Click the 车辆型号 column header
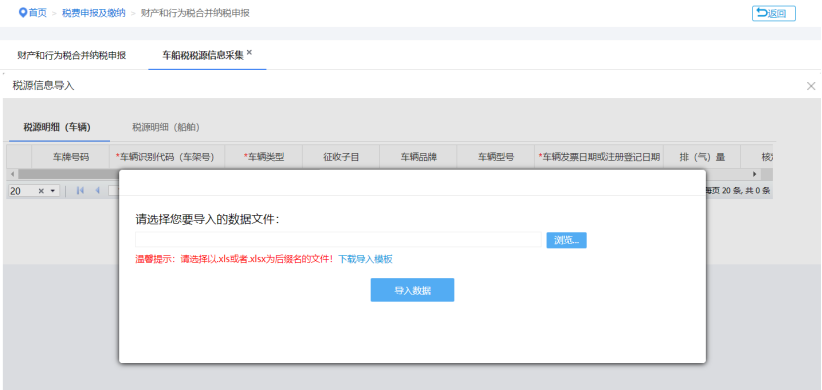 coord(495,157)
